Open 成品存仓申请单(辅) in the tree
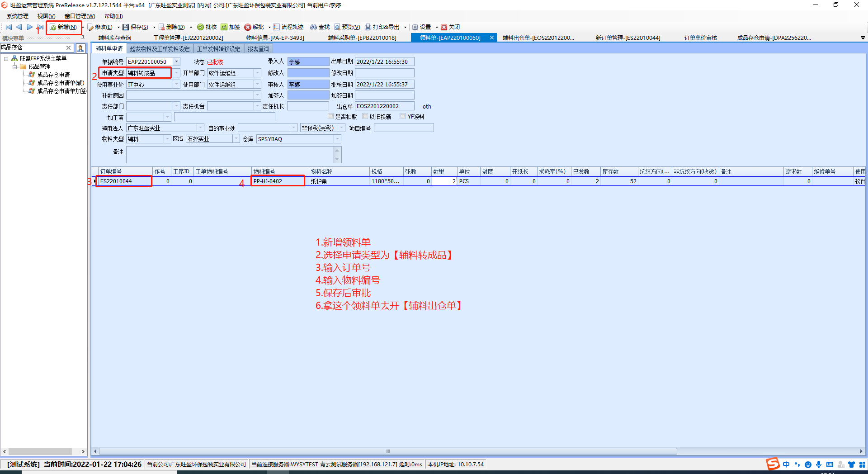This screenshot has height=474, width=868. tap(61, 83)
